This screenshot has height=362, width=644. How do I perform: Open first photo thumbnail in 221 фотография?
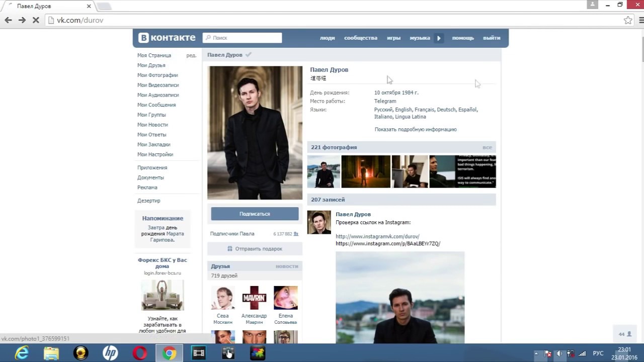[324, 171]
